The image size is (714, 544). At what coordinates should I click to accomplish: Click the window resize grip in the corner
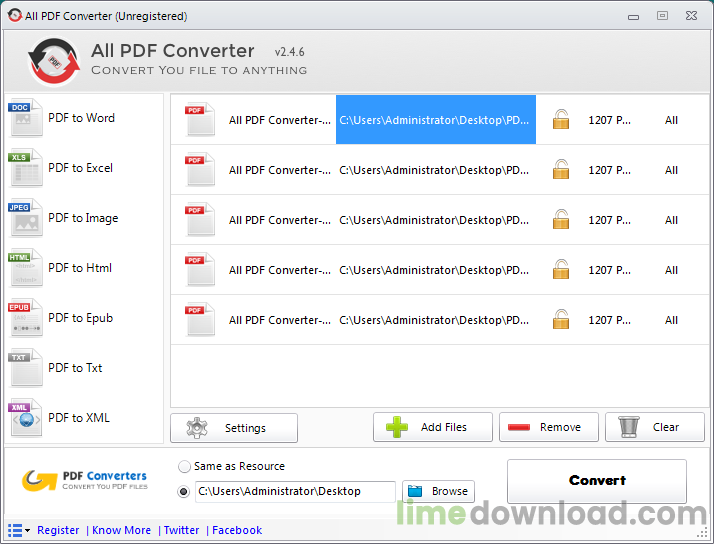[x=703, y=533]
